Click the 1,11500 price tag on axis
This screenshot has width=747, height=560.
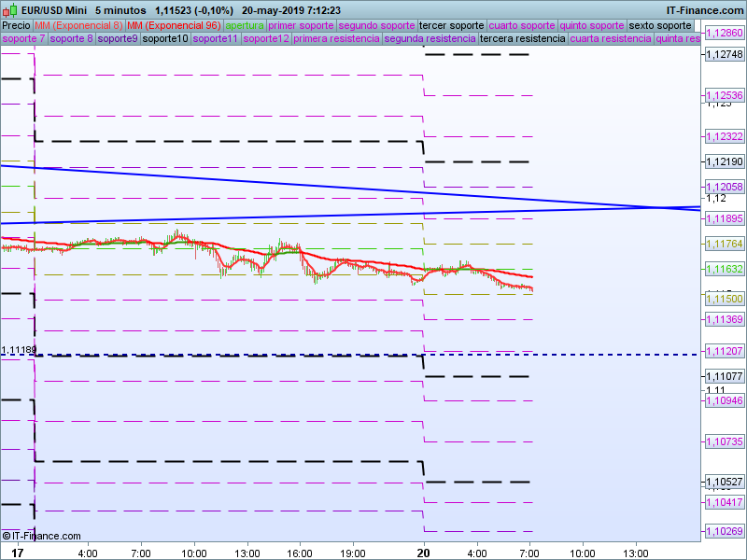coord(725,299)
